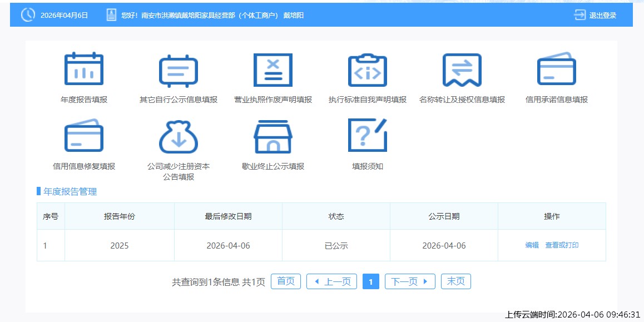Click the 上一页 pagination button
Viewport: 644px width, 322px height.
coord(331,281)
